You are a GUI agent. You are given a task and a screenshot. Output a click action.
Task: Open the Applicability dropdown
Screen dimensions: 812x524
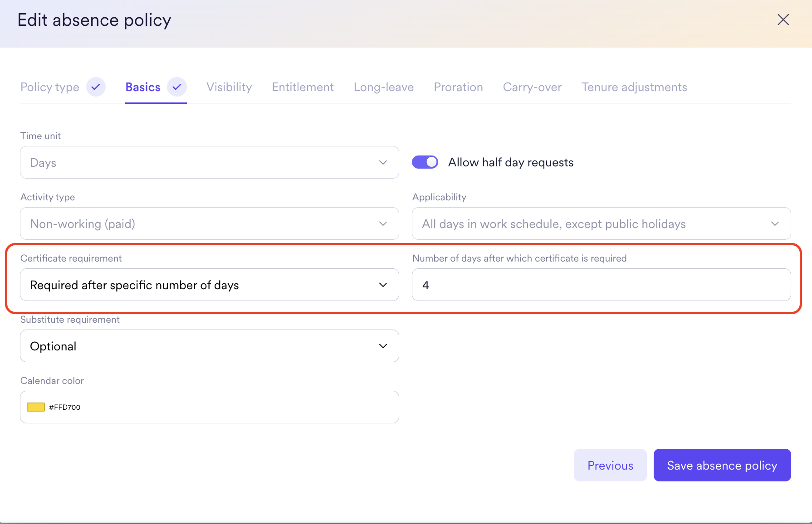pos(601,223)
